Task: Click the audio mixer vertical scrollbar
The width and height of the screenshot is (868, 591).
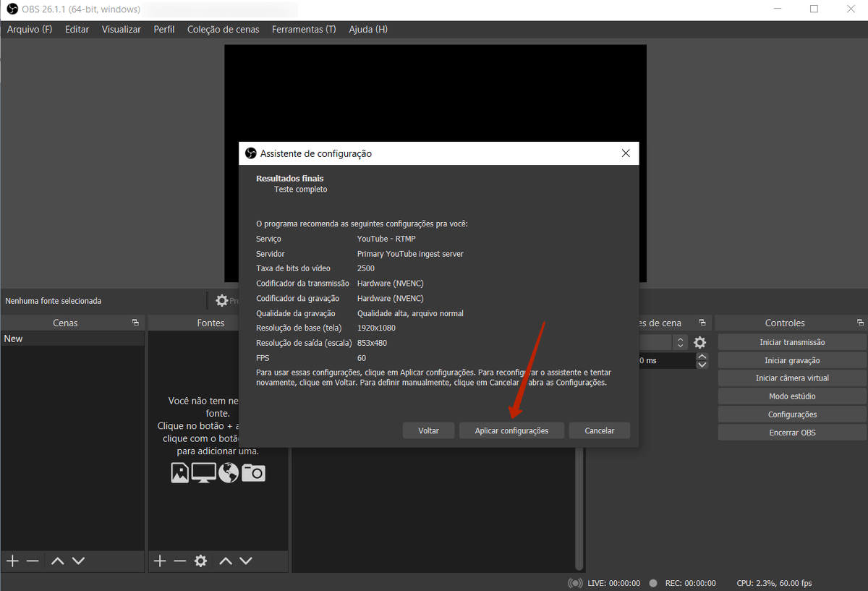Action: tap(578, 506)
